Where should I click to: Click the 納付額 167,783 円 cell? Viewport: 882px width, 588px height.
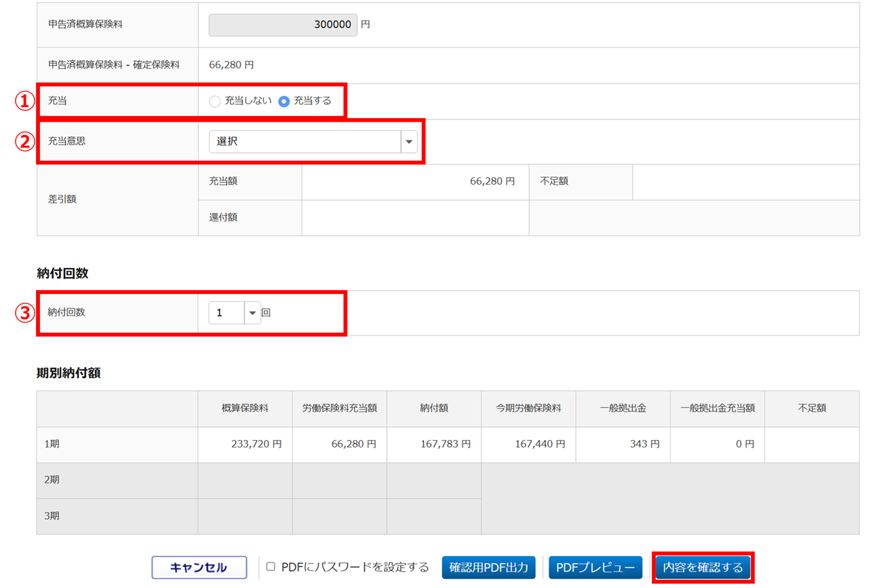tap(434, 444)
